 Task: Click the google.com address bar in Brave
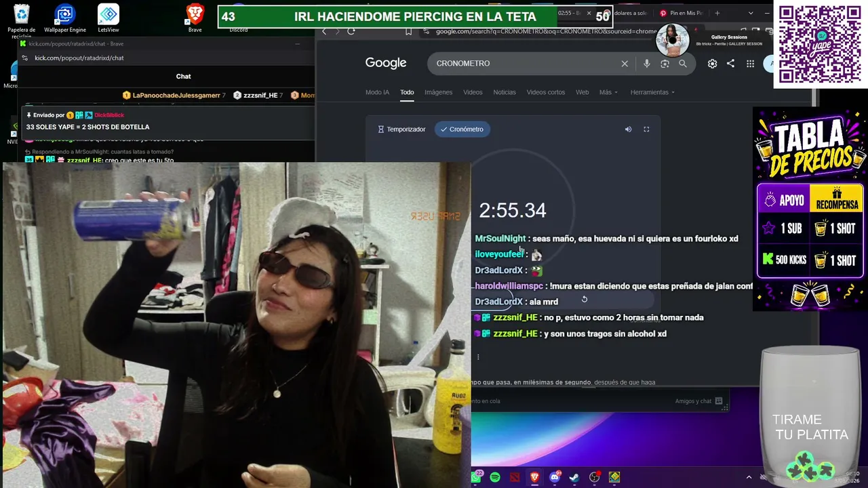[x=546, y=31]
